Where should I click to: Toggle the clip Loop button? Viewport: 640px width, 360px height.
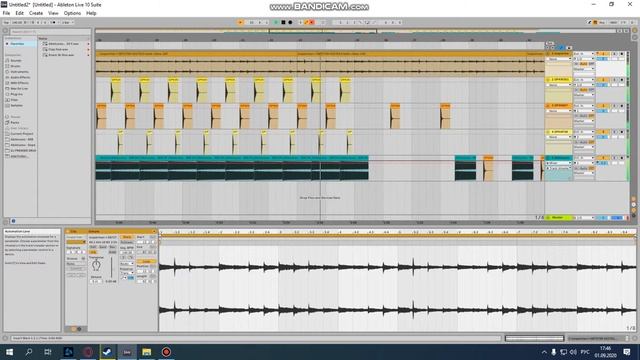146,261
